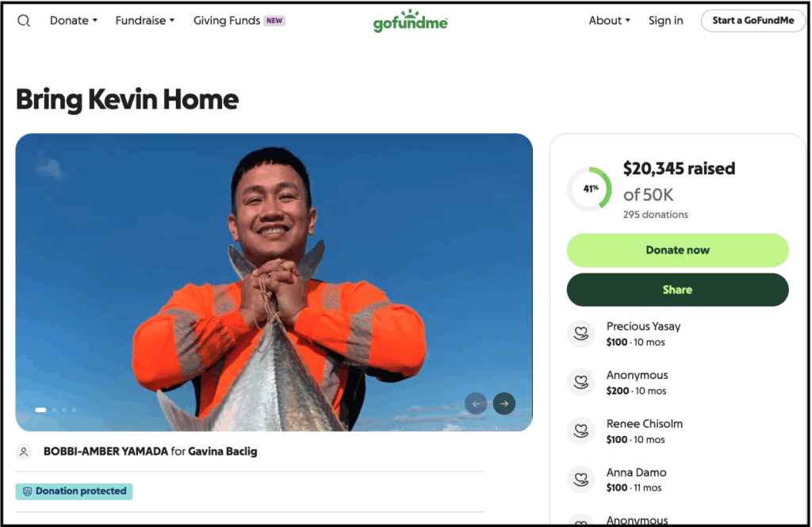812x527 pixels.
Task: Click heart icon beside Renee Chisolm
Action: coord(581,431)
